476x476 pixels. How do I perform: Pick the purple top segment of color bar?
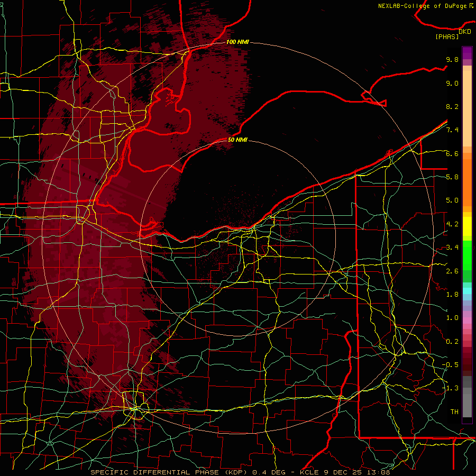coord(467,53)
